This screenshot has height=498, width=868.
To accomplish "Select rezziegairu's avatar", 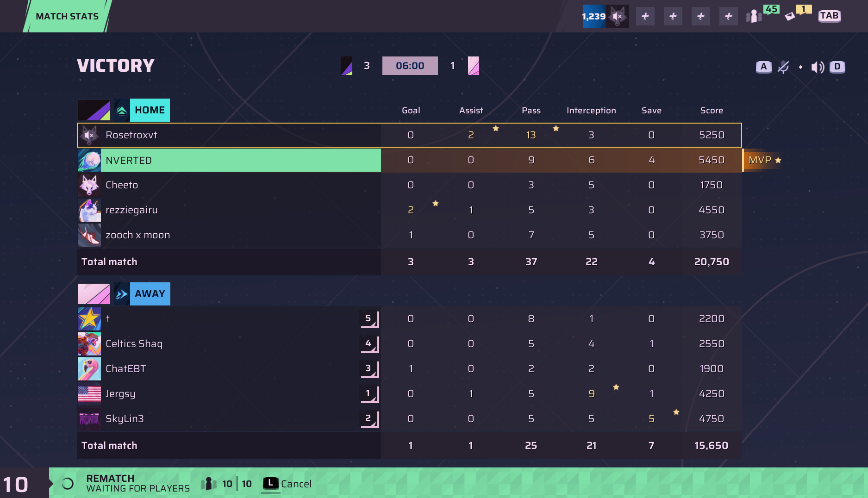I will click(89, 210).
